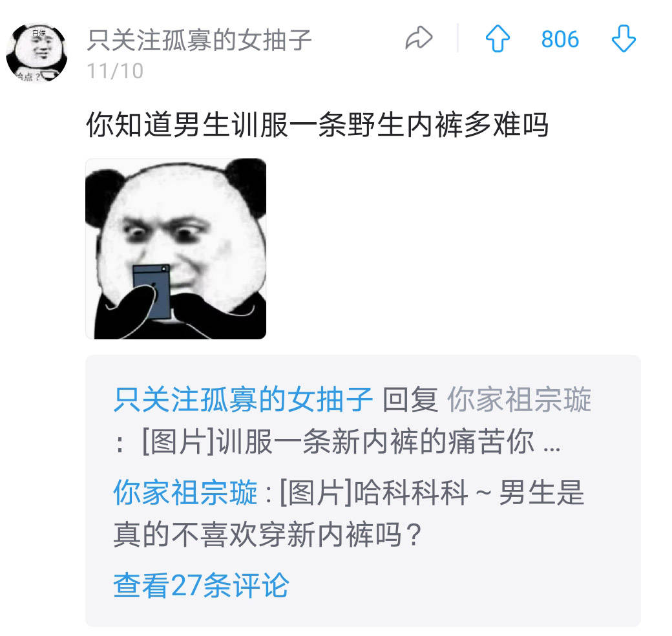
Task: Open the reply 训服一条新内裤的痛苦你
Action: point(375,441)
